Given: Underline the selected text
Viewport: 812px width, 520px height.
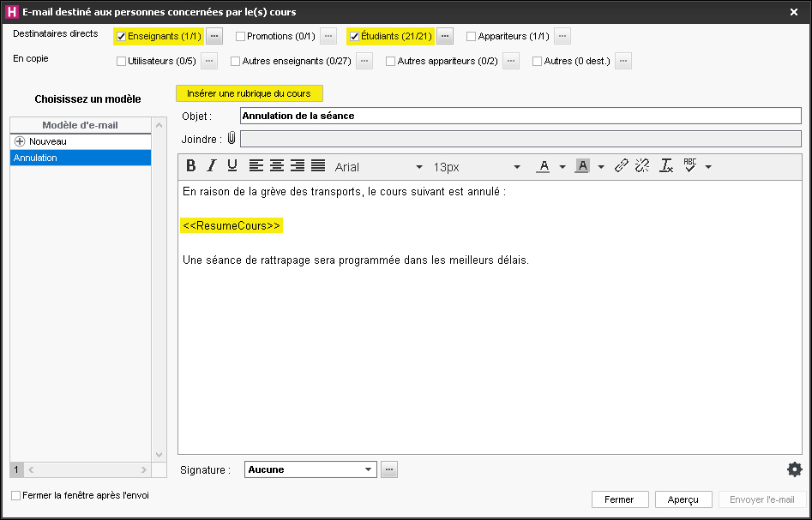Looking at the screenshot, I should tap(232, 166).
